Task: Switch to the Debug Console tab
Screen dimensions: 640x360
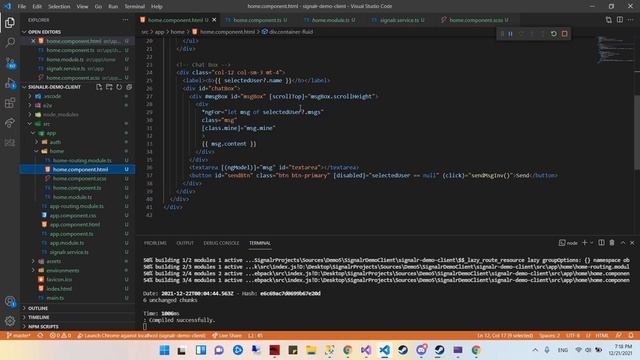Action: pyautogui.click(x=221, y=243)
